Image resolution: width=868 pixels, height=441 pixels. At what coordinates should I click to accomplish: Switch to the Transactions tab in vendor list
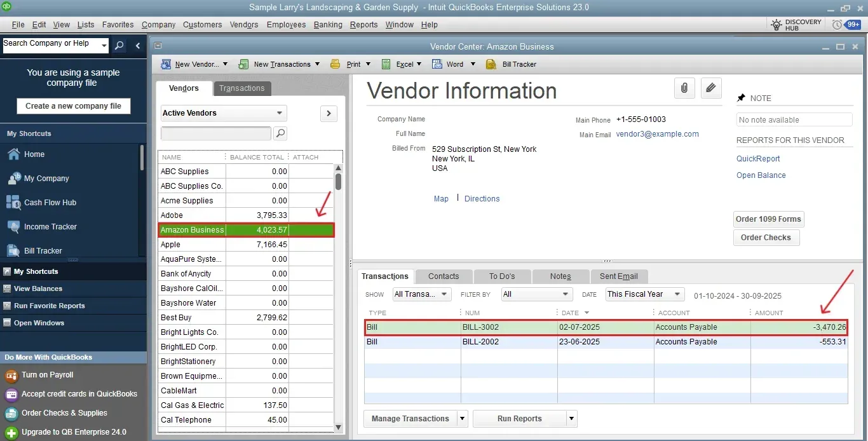click(242, 88)
